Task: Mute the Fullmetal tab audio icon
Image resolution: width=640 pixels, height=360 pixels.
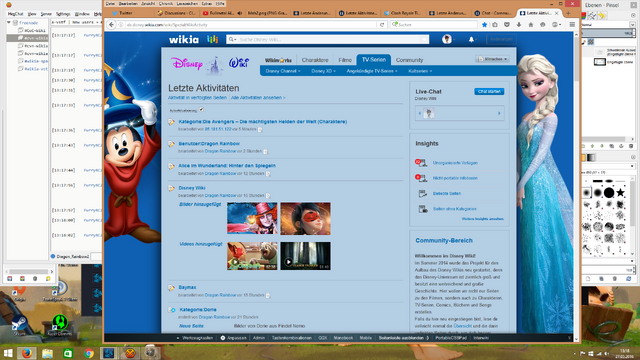Action: 240,13
